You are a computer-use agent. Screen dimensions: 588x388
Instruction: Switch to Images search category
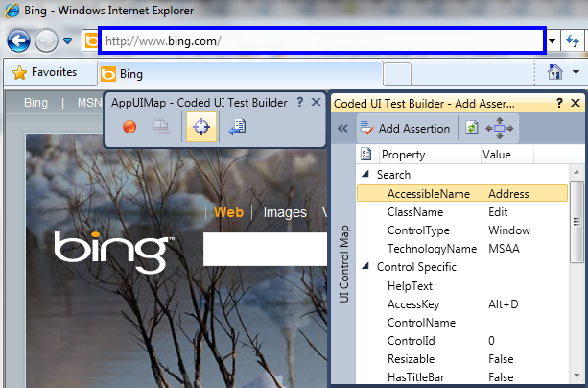[x=285, y=212]
